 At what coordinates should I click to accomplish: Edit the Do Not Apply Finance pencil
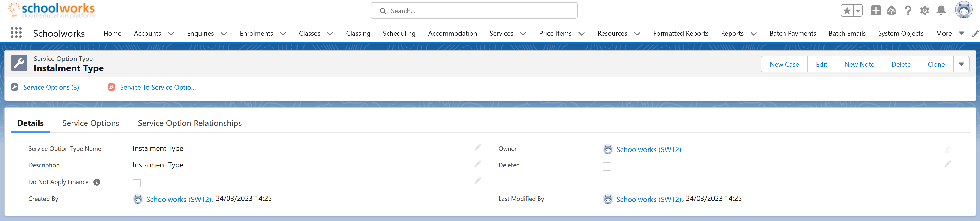tap(477, 180)
